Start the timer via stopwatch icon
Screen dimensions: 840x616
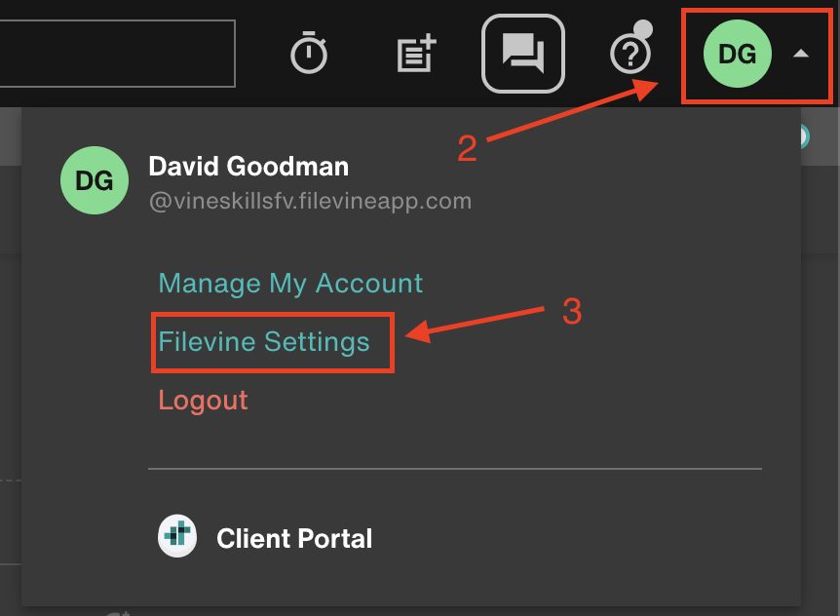310,54
